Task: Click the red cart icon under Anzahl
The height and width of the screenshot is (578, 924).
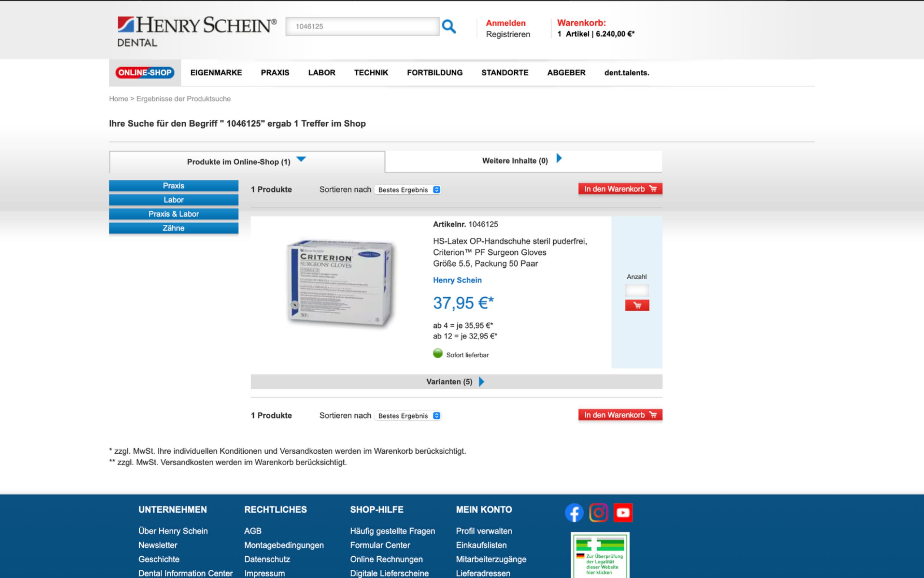Action: pos(637,305)
